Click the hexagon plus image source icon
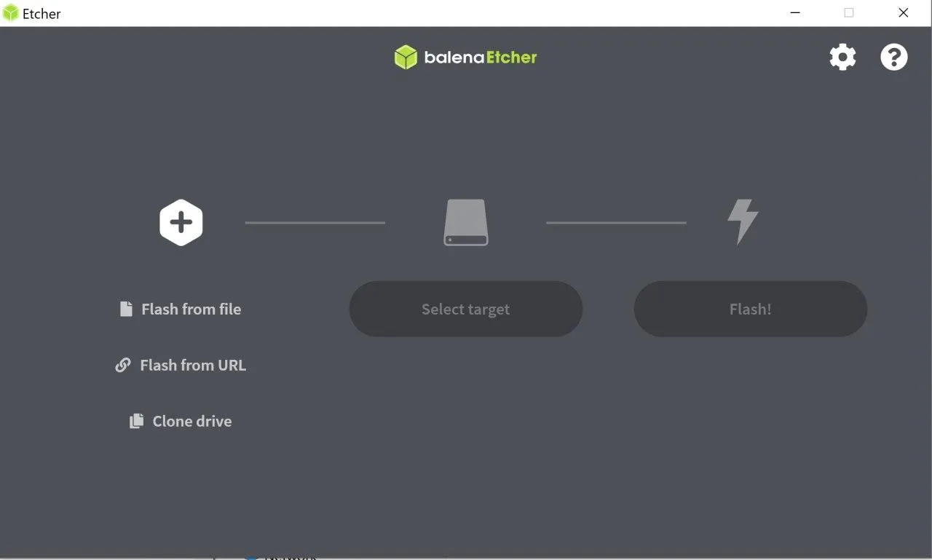932x560 pixels. [181, 222]
